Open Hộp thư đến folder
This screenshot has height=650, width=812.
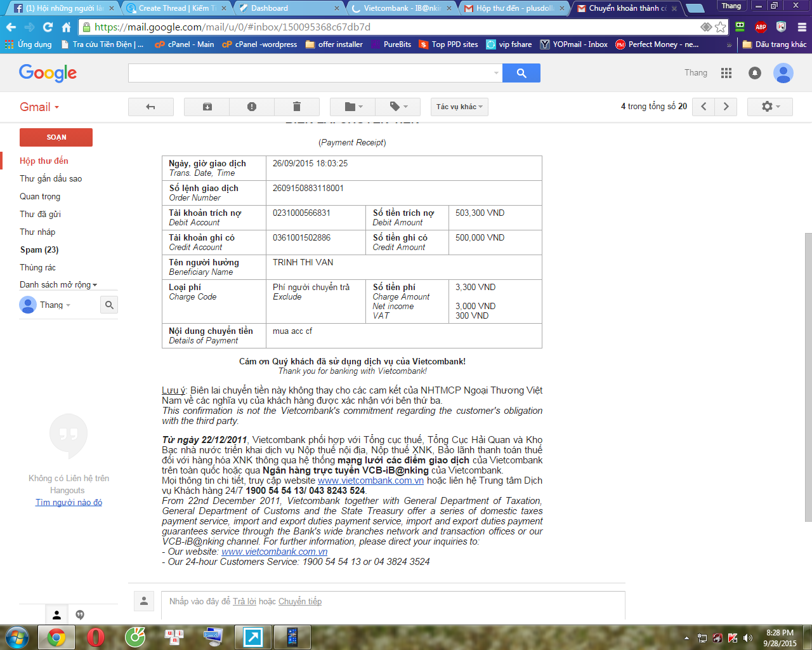click(x=44, y=161)
